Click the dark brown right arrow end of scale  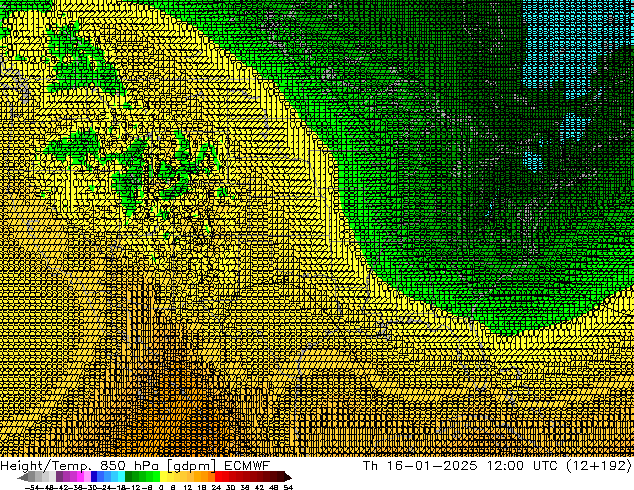point(288,477)
